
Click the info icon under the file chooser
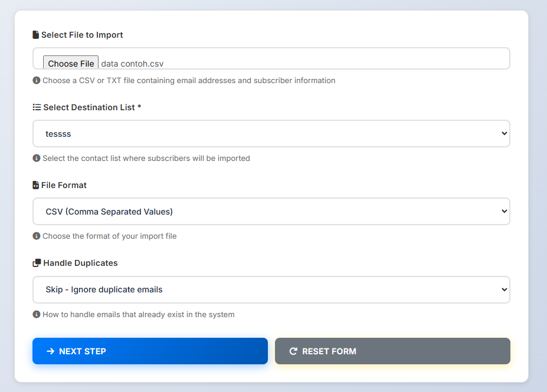pos(37,80)
